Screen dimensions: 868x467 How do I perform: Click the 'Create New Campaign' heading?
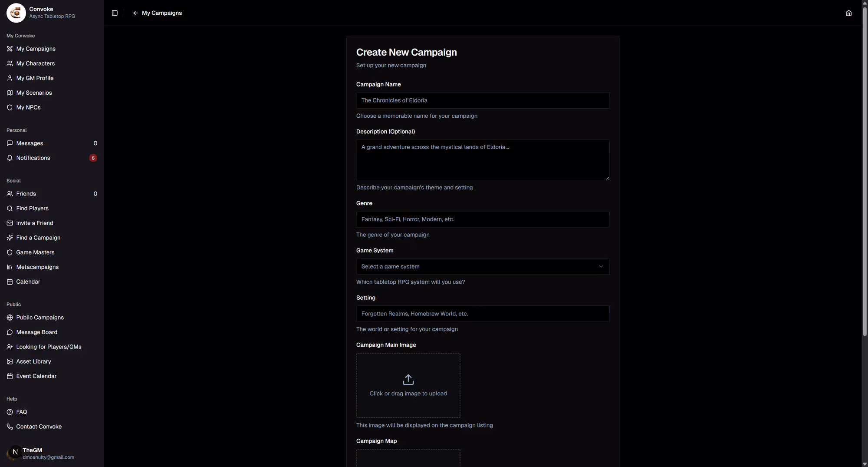point(406,52)
